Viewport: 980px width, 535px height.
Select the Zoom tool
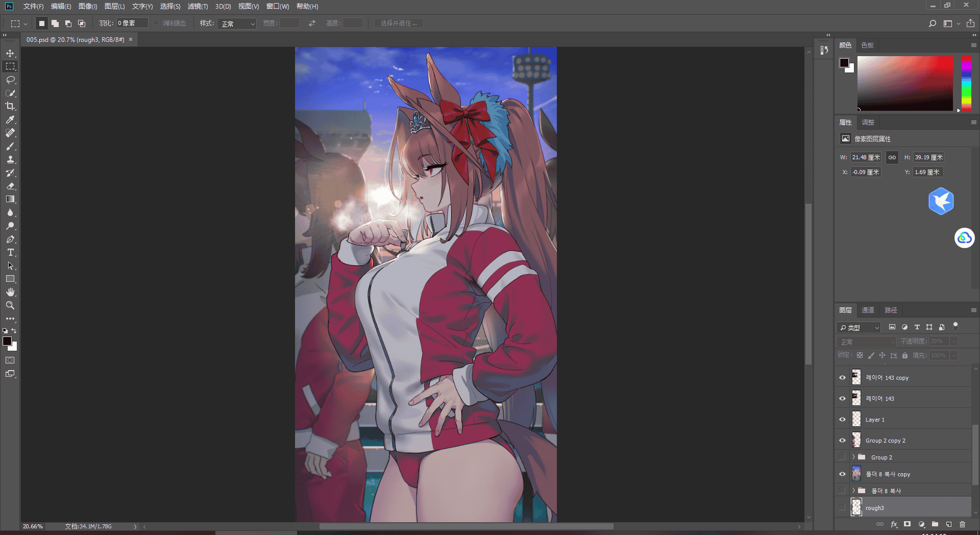(x=10, y=305)
